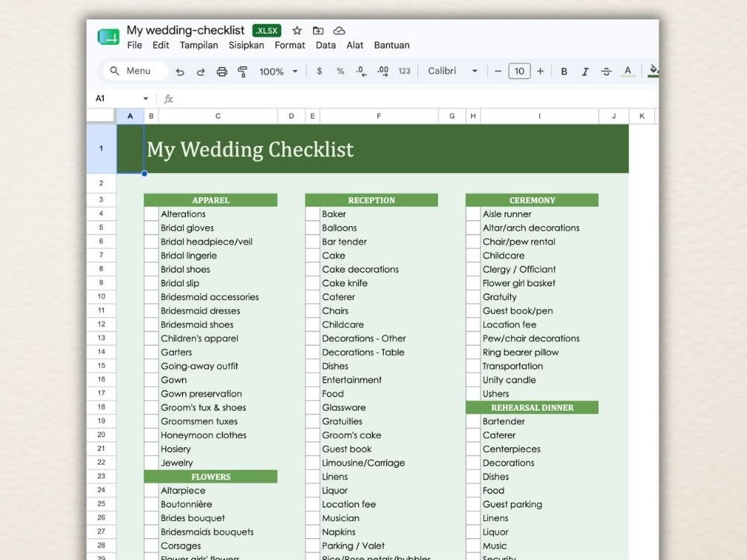Select the RECEPTION header cell

[371, 200]
